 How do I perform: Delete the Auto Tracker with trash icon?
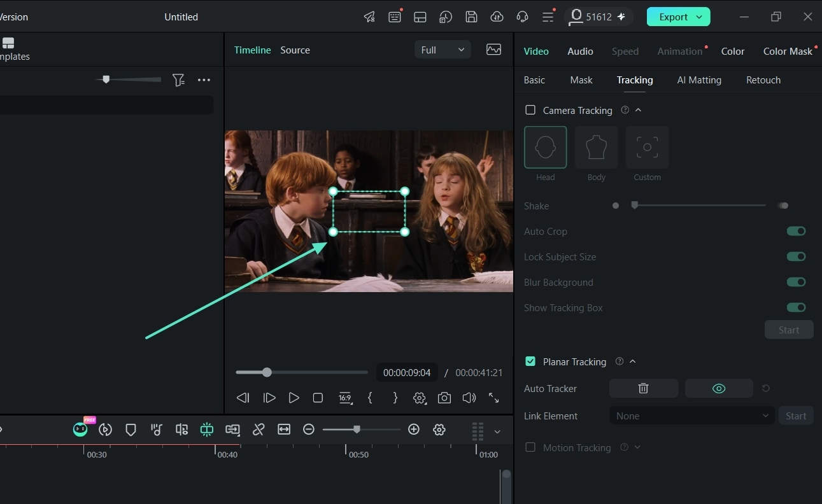[x=644, y=388]
